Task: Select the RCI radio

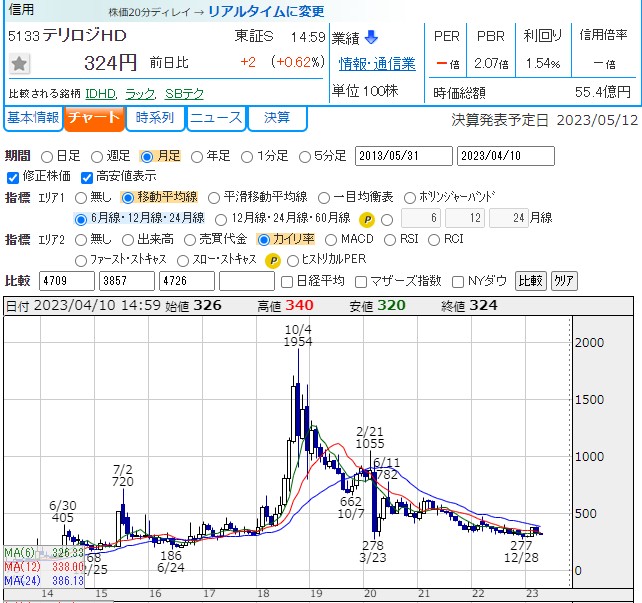Action: pos(434,240)
